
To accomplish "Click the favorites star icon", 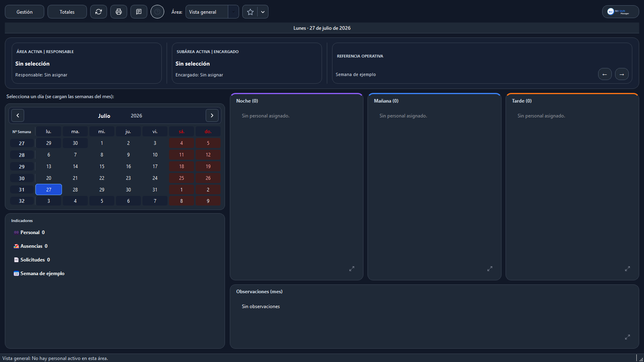I will [x=250, y=12].
